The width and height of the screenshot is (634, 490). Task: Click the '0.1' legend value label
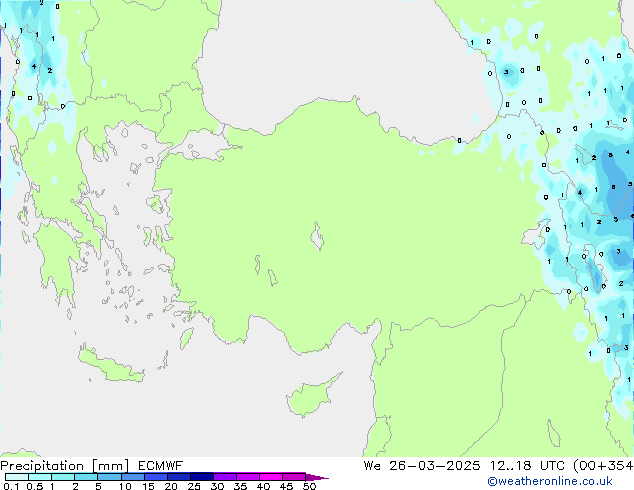click(11, 486)
